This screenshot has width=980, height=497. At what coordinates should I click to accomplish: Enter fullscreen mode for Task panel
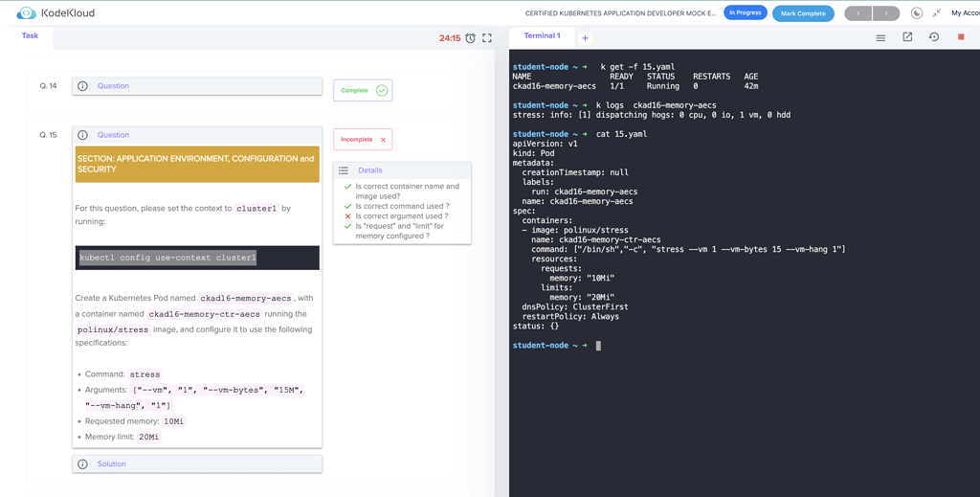point(487,38)
